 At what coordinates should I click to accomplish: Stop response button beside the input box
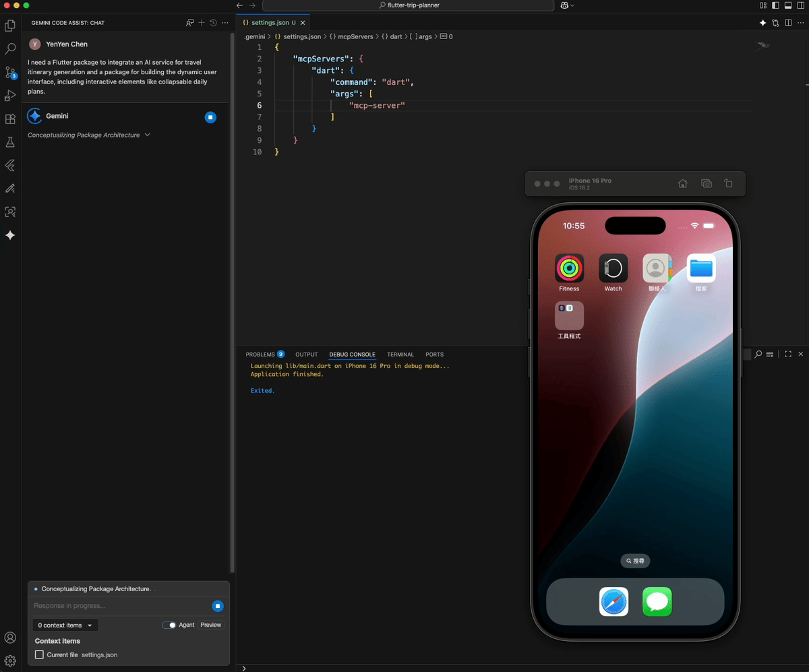pos(218,606)
